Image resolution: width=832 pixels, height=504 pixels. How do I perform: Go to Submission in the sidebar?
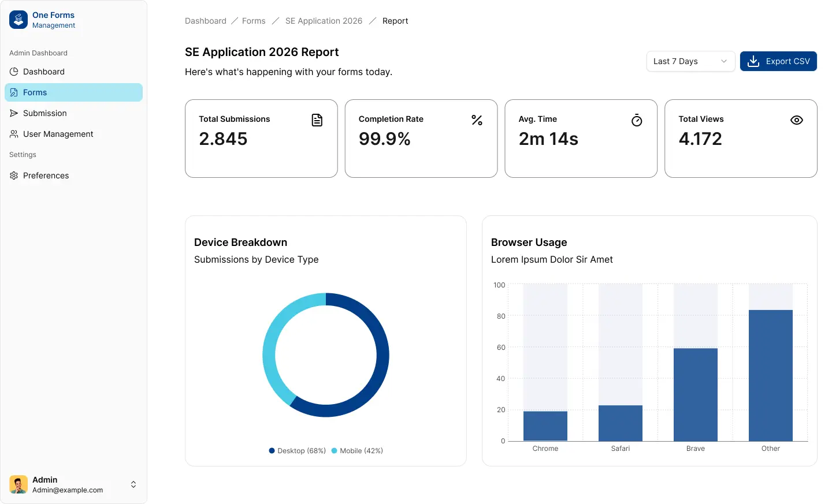click(73, 113)
